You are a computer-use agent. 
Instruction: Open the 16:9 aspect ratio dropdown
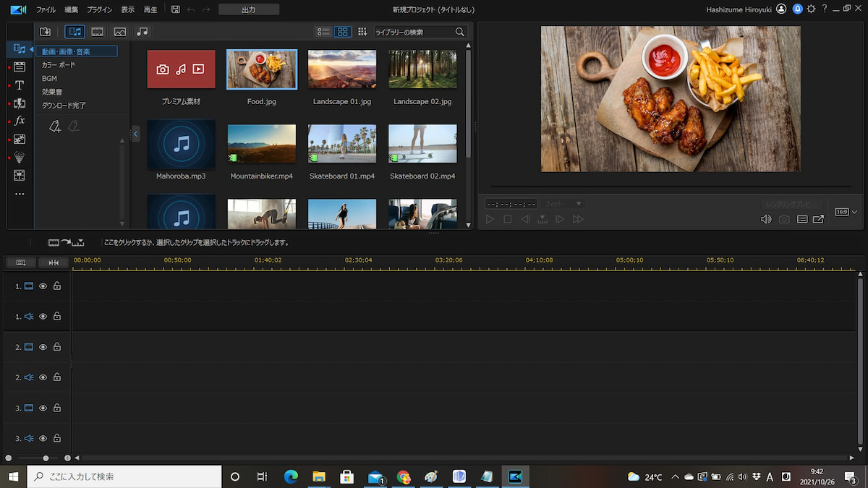pos(846,212)
